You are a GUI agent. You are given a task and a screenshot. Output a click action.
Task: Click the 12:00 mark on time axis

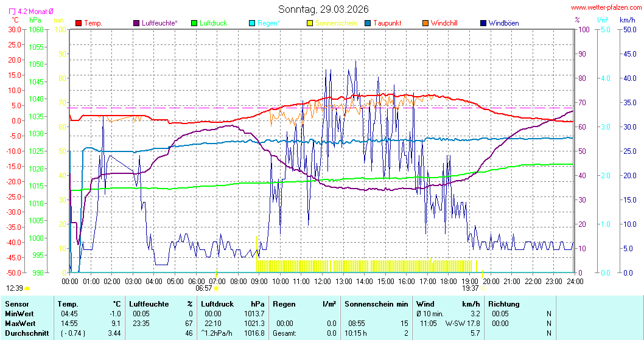pos(322,281)
